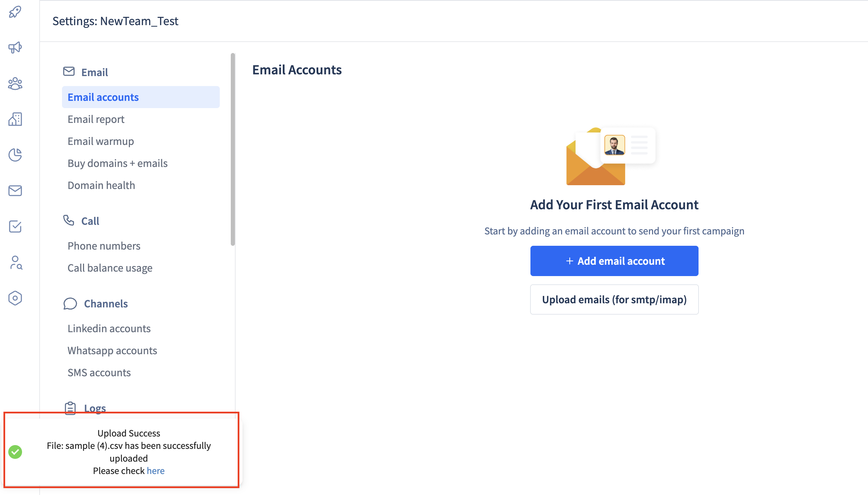Open the checkbox tasks icon in sidebar
Screen dimensions: 868x495
pyautogui.click(x=15, y=227)
